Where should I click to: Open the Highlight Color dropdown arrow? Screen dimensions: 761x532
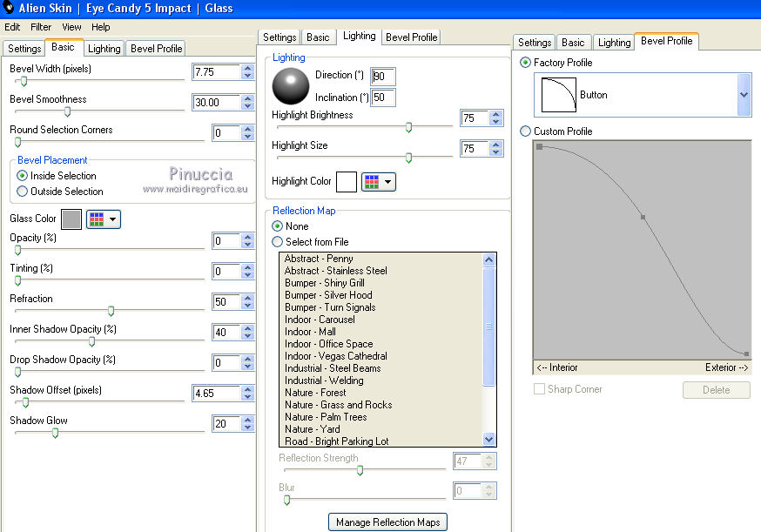(388, 181)
